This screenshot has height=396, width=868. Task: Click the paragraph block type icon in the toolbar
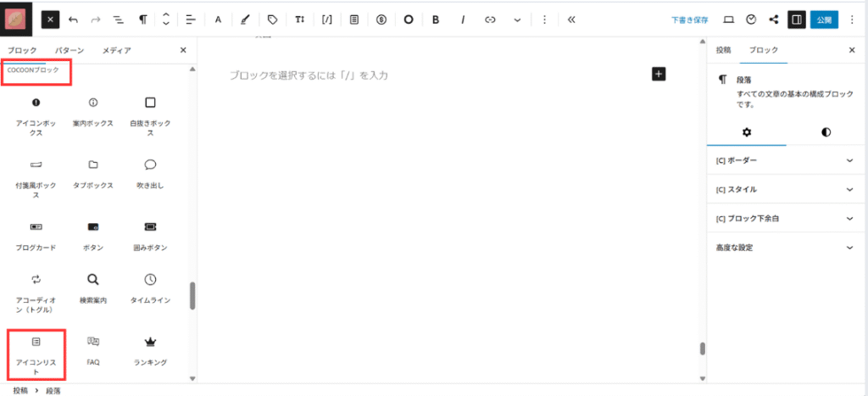(142, 20)
